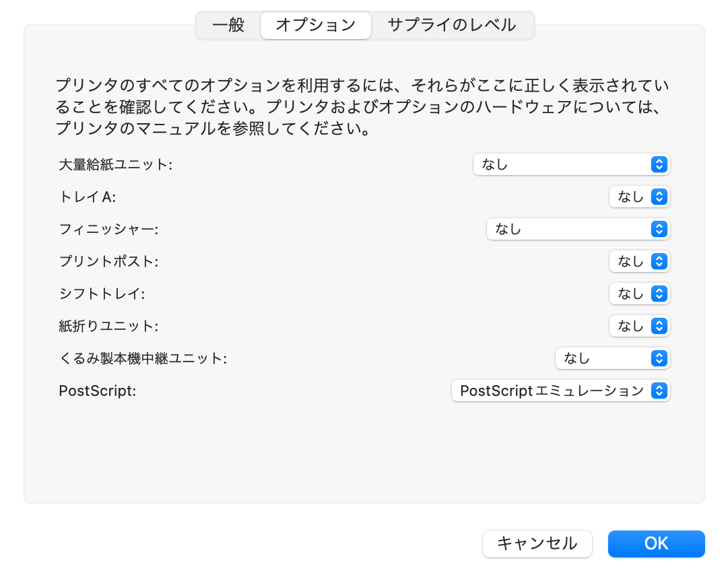Click the chevron icon on プリントポスト row
This screenshot has height=579, width=728.
pyautogui.click(x=659, y=261)
